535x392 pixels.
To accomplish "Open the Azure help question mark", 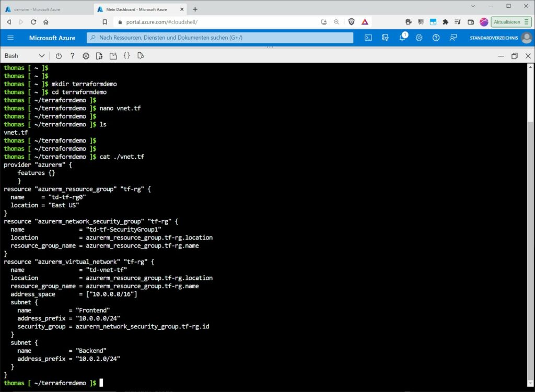I will click(x=436, y=38).
